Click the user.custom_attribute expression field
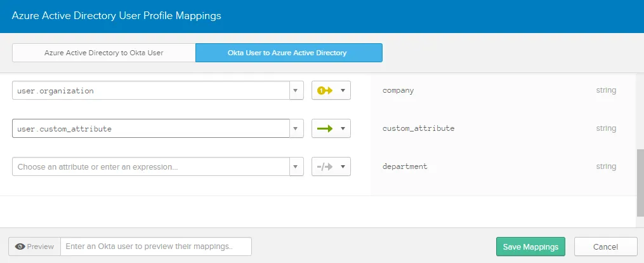Viewport: 644px width, 263px height. pos(150,129)
